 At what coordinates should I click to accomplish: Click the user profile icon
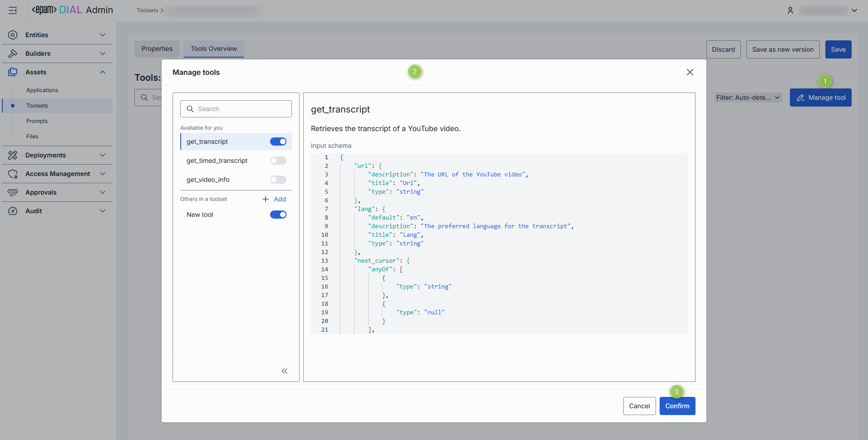tap(790, 10)
